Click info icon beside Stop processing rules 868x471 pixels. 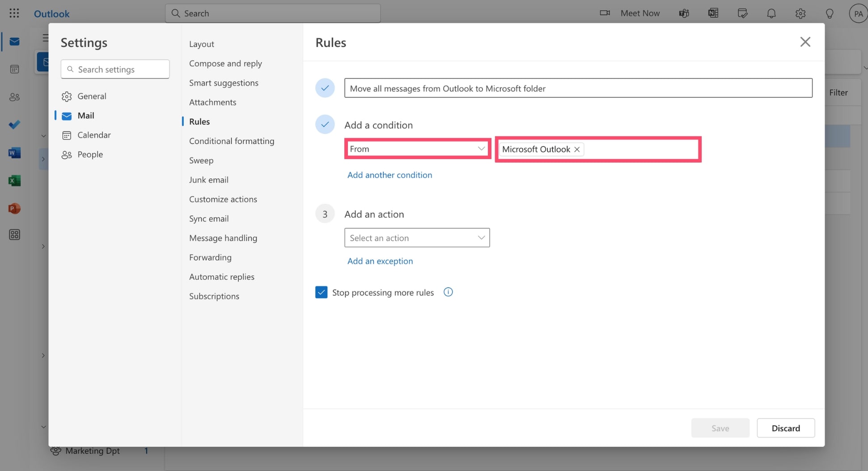[x=448, y=292]
